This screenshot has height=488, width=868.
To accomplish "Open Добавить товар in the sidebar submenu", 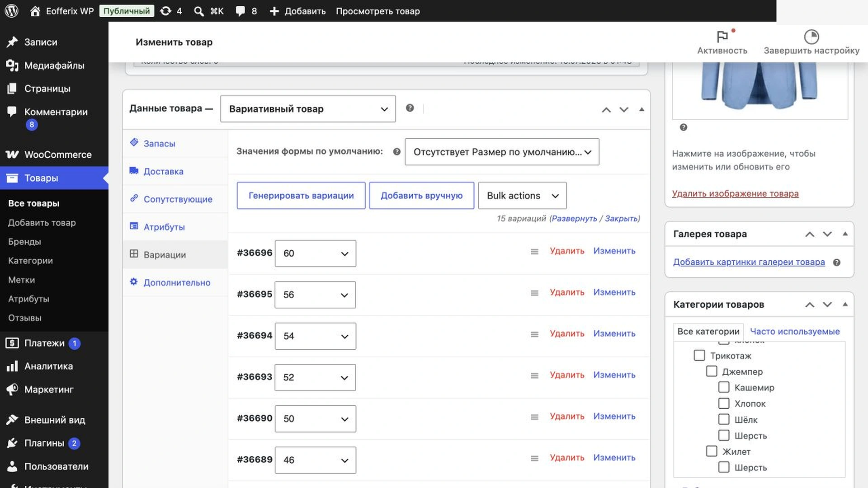I will 42,223.
